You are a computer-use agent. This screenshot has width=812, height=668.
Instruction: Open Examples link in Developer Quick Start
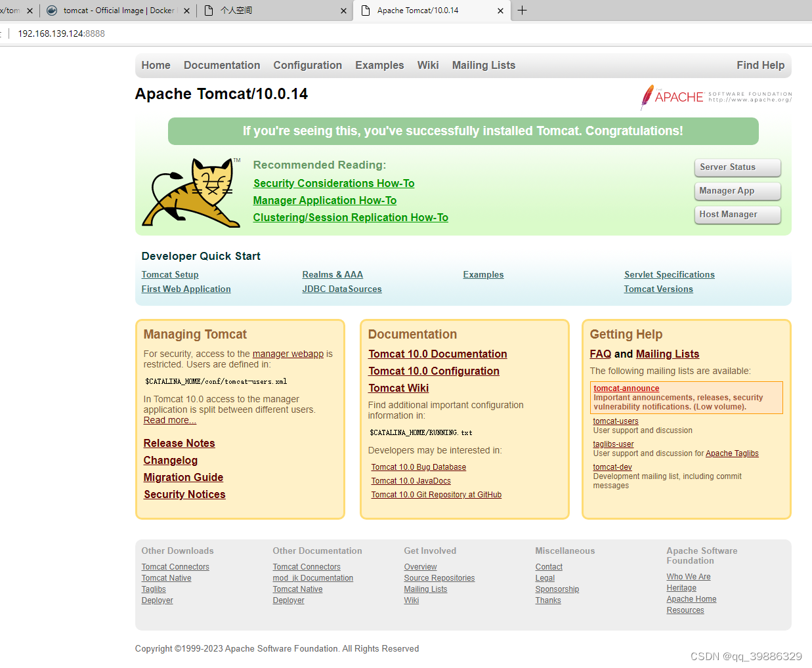(x=484, y=274)
